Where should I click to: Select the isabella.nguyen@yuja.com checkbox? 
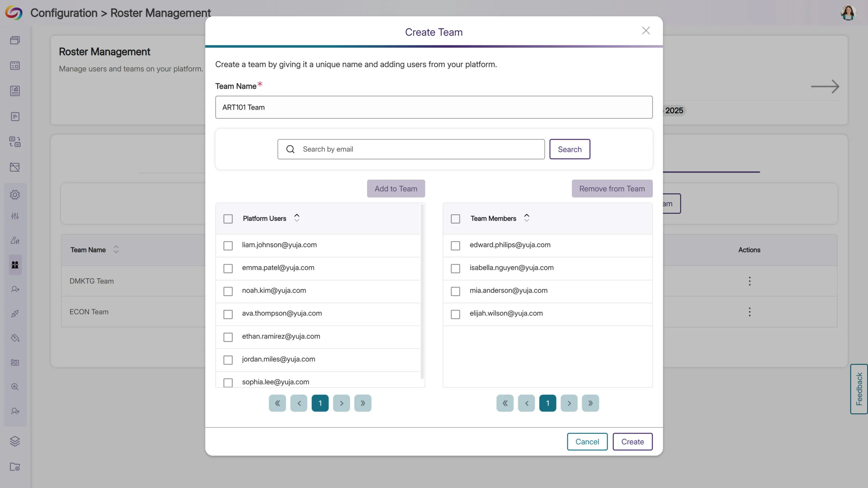tap(455, 268)
